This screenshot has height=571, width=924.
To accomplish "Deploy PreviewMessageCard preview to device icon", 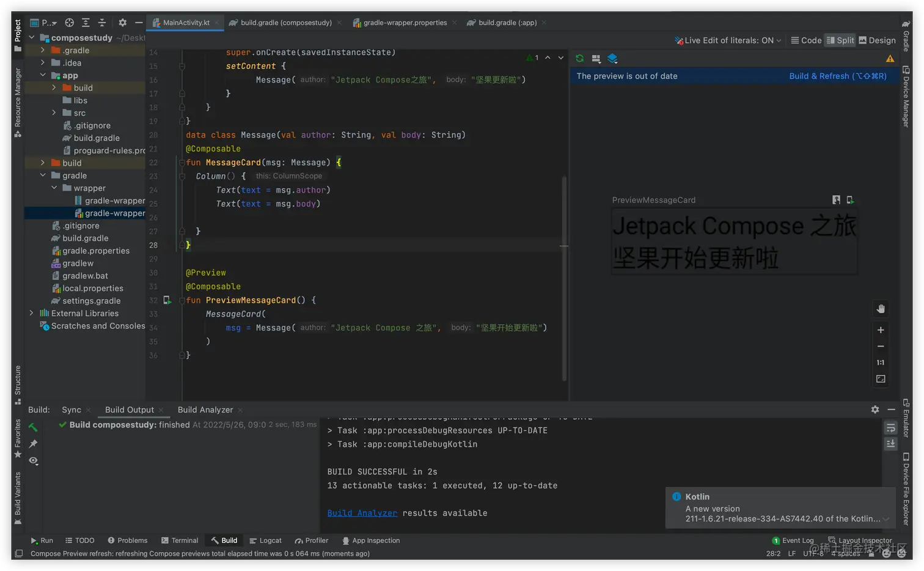I will pos(850,200).
